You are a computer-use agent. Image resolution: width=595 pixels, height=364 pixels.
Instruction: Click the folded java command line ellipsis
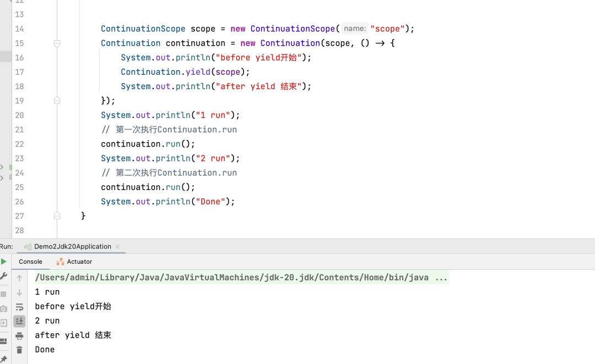(x=441, y=278)
